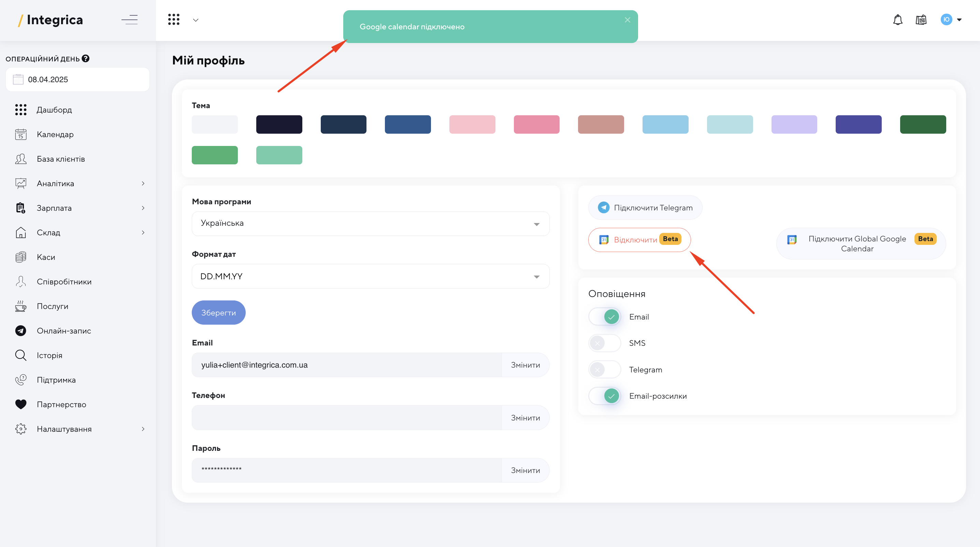Click the Зарплата clipboard icon
The width and height of the screenshot is (980, 547).
point(20,208)
